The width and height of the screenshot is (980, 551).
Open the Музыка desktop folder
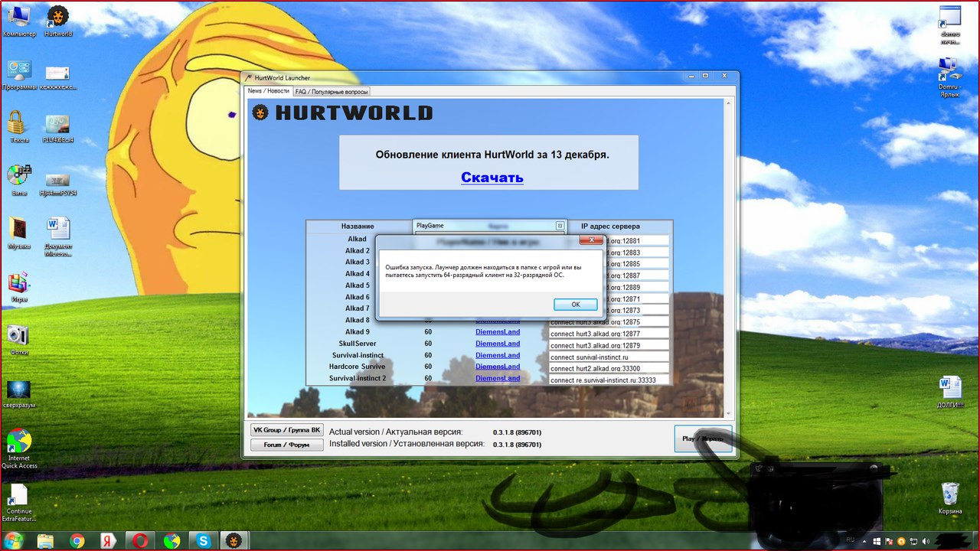(x=19, y=233)
